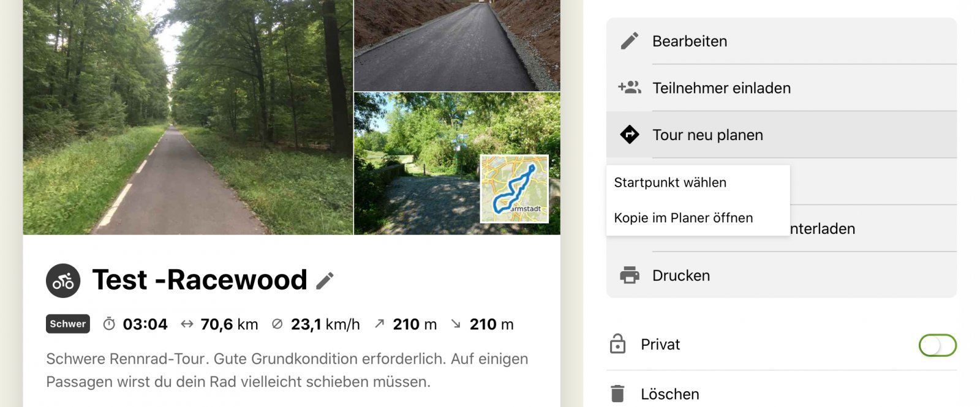Screen dimensions: 980x407
Task: Click the Schwer difficulty badge
Action: (x=68, y=324)
